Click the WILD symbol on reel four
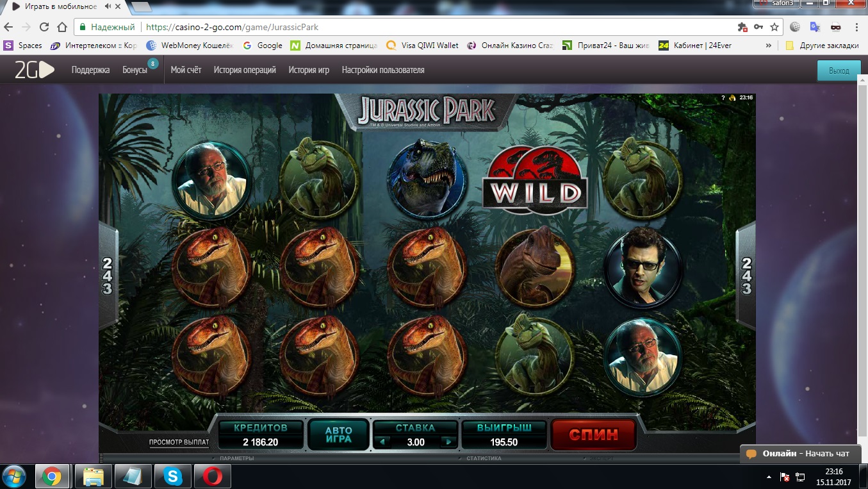868x489 pixels. pyautogui.click(x=535, y=179)
